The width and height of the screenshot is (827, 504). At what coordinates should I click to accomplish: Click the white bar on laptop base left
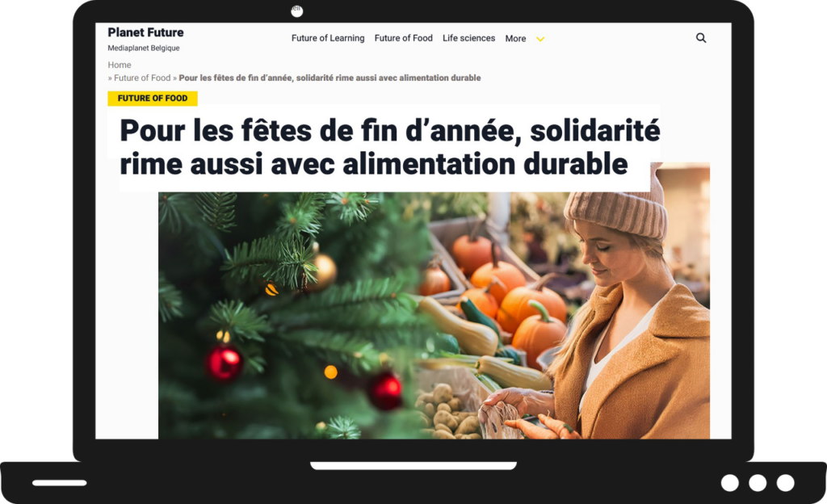[60, 483]
